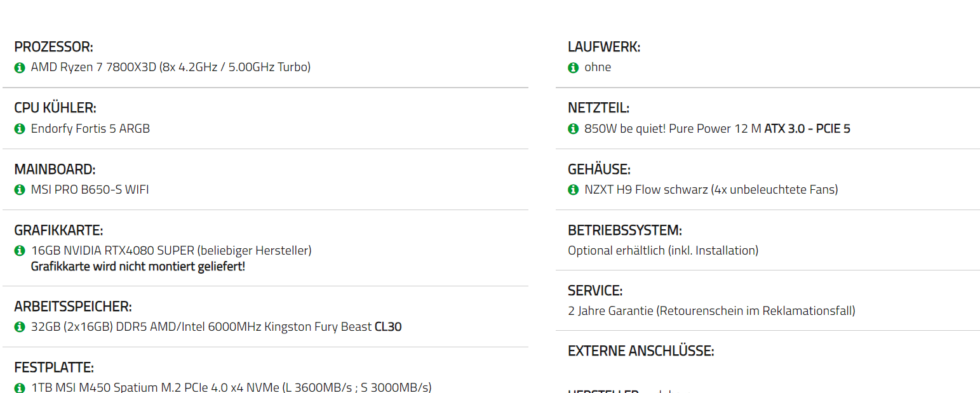
Task: Click info icon beside Kingston Fury Beast RAM
Action: tap(20, 327)
